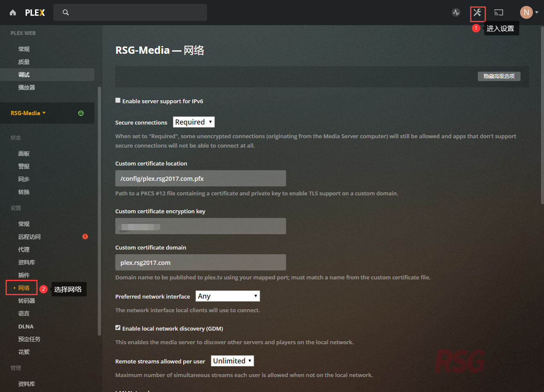This screenshot has height=392, width=544.
Task: Open 语言 settings in sidebar
Action: 24,314
